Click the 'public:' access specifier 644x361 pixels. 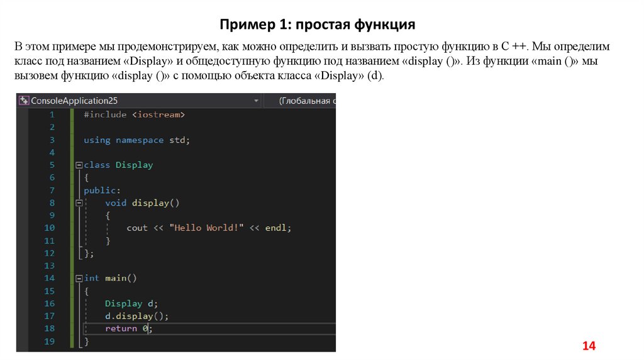(x=103, y=191)
